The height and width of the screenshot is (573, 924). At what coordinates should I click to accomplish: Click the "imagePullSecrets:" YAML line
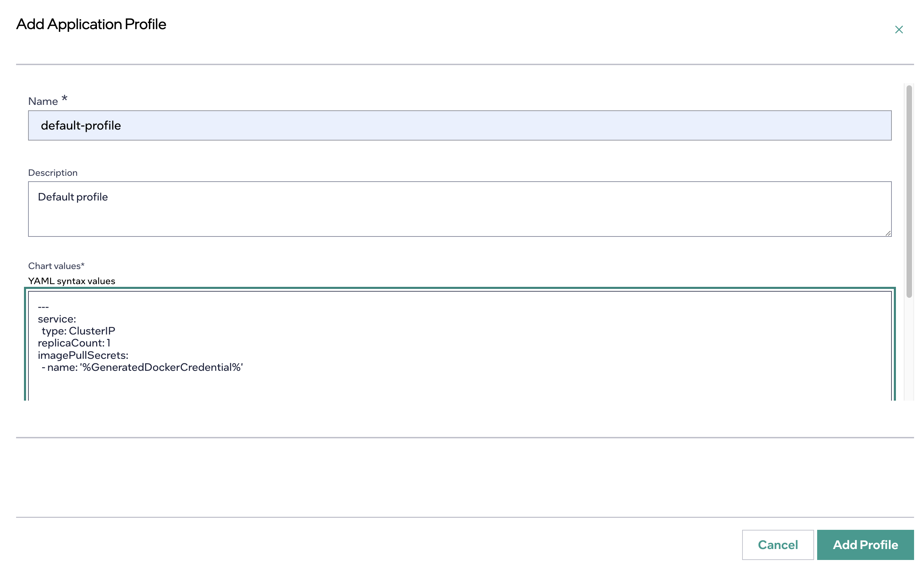pyautogui.click(x=83, y=355)
